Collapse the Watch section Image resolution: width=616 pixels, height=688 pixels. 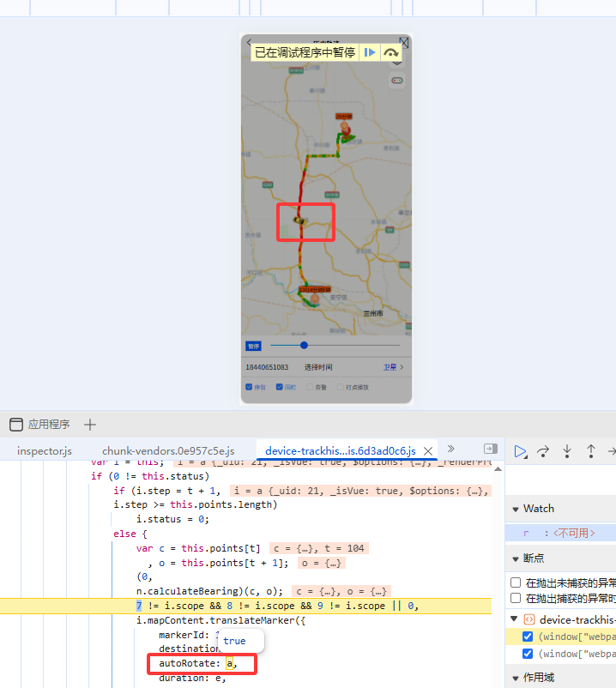tap(514, 509)
